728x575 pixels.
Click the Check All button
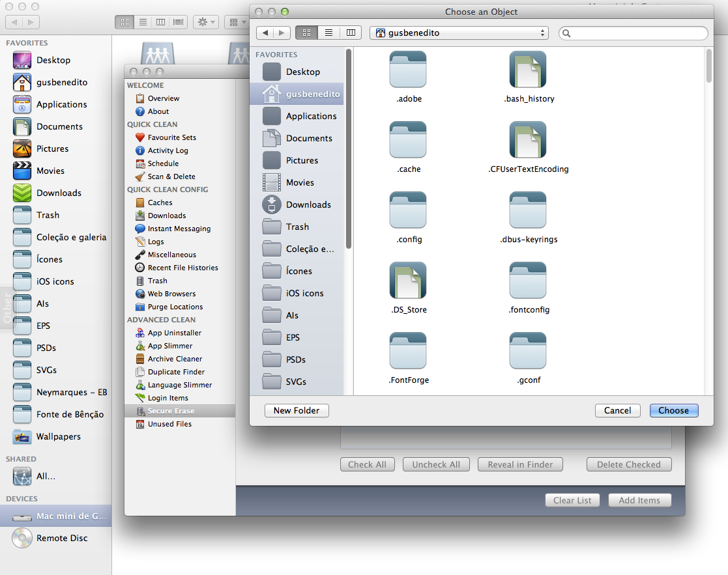tap(367, 464)
